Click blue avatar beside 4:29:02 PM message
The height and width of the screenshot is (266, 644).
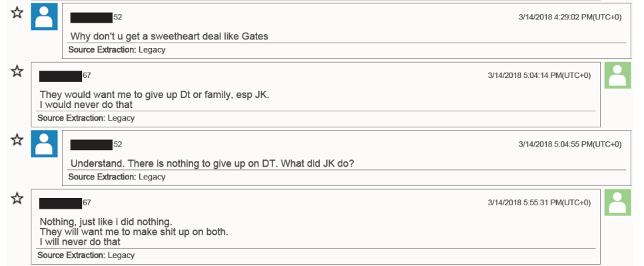point(45,17)
